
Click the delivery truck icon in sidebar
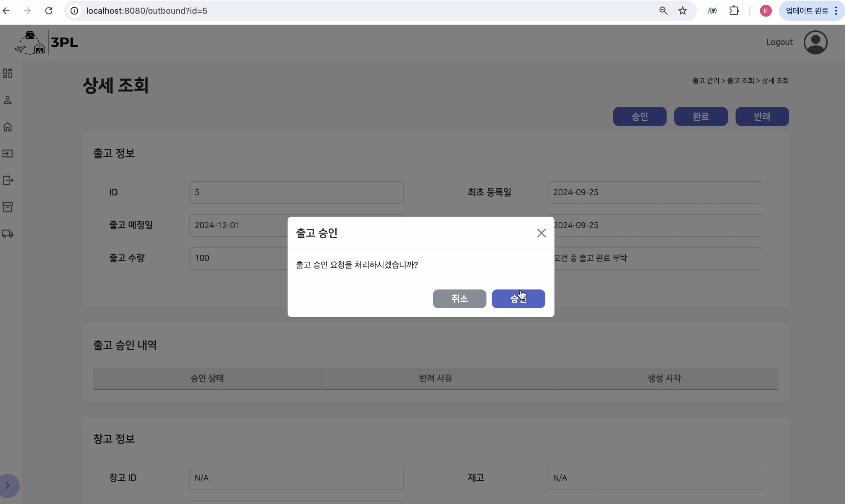point(7,234)
